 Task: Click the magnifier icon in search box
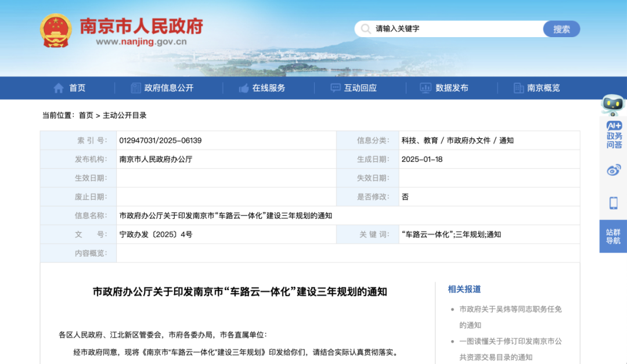pyautogui.click(x=365, y=29)
